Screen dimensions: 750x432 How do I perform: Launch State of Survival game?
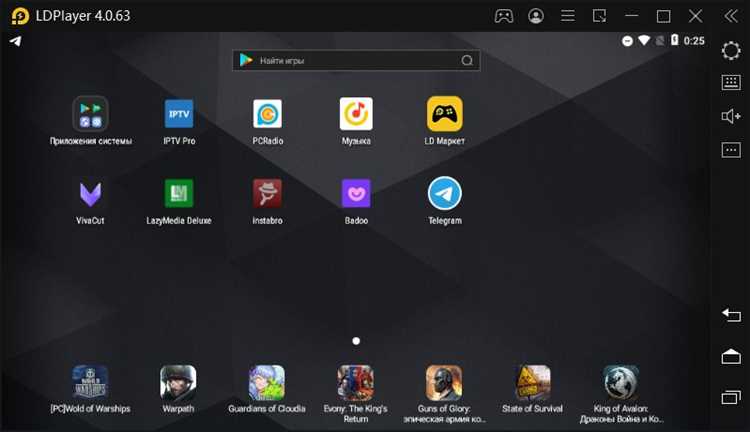click(x=532, y=382)
